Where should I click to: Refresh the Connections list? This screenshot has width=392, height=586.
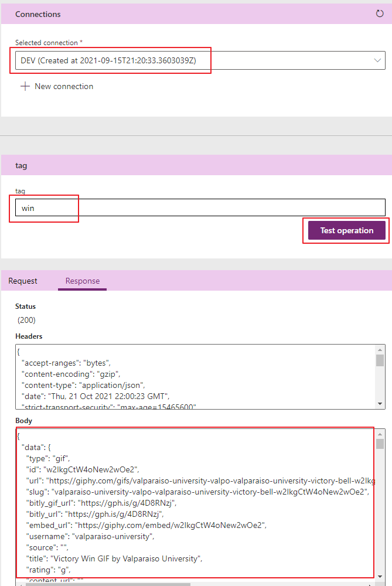[380, 13]
